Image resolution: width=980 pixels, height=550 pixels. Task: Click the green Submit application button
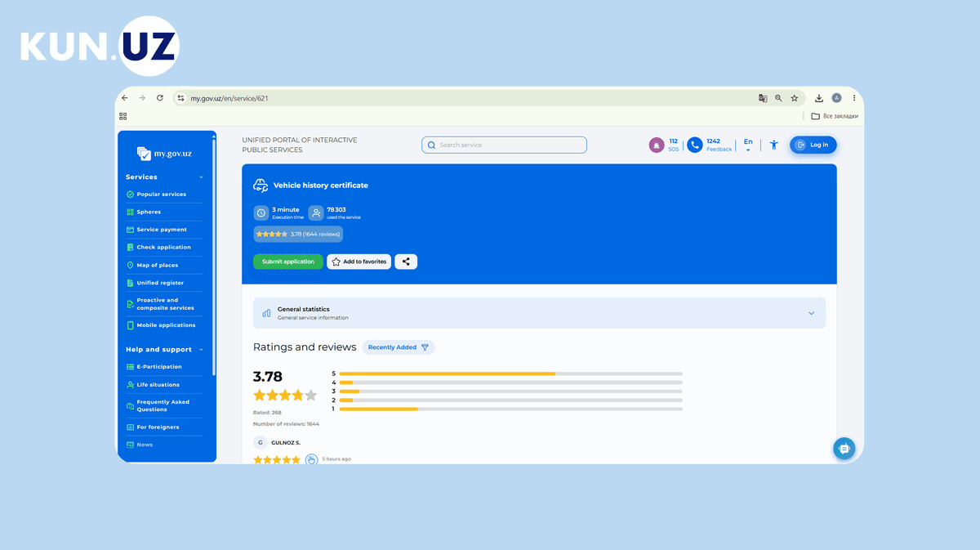click(x=288, y=262)
